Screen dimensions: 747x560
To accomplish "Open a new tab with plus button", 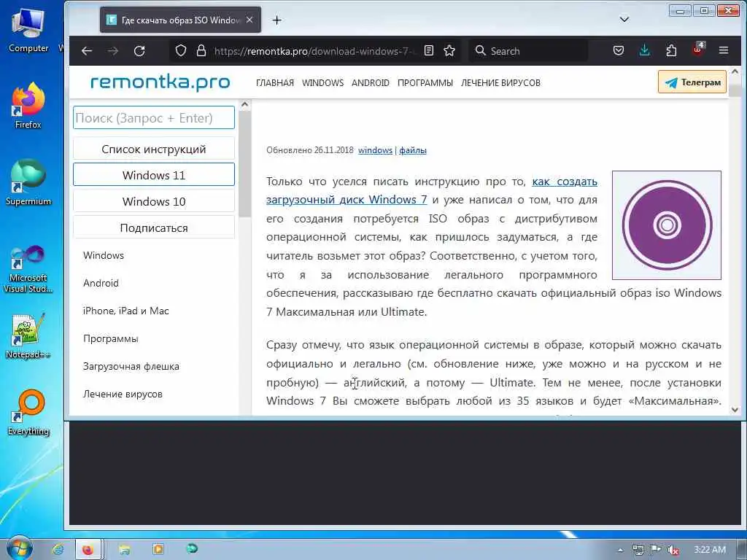I will pos(276,20).
